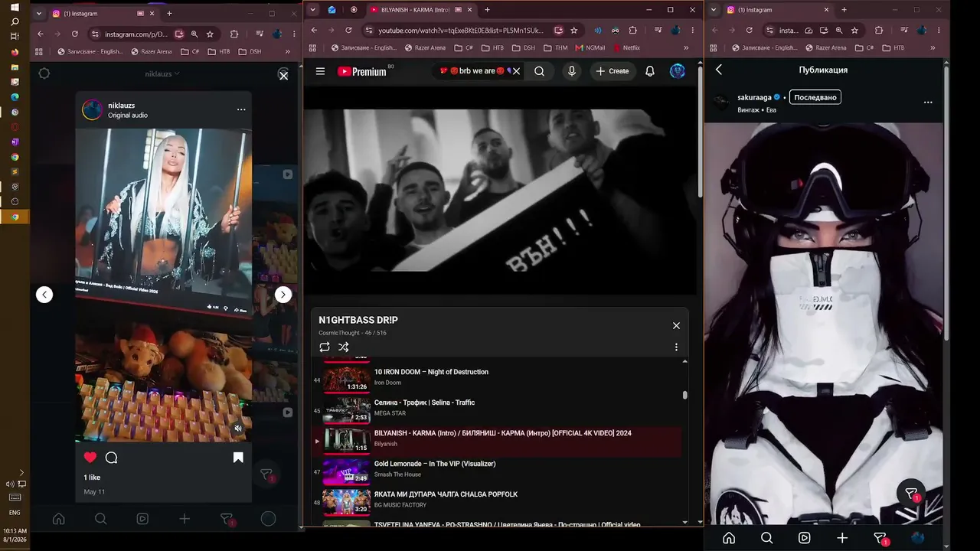Screen dimensions: 980x551
Task: Open niklauzs profile from the post header
Action: [x=121, y=105]
